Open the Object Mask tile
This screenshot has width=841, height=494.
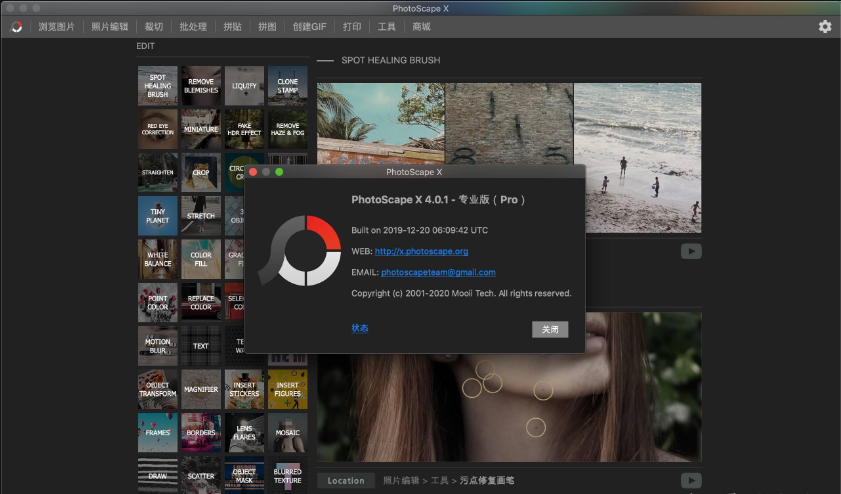tap(244, 475)
